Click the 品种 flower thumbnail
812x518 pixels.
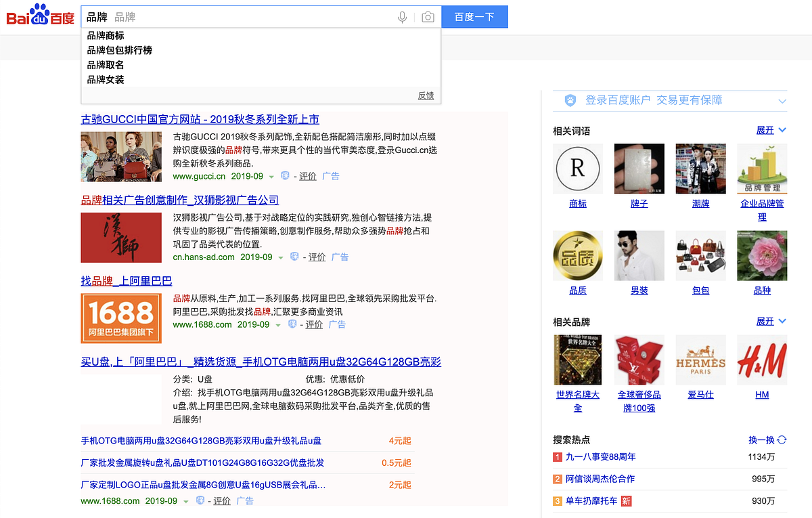(763, 256)
